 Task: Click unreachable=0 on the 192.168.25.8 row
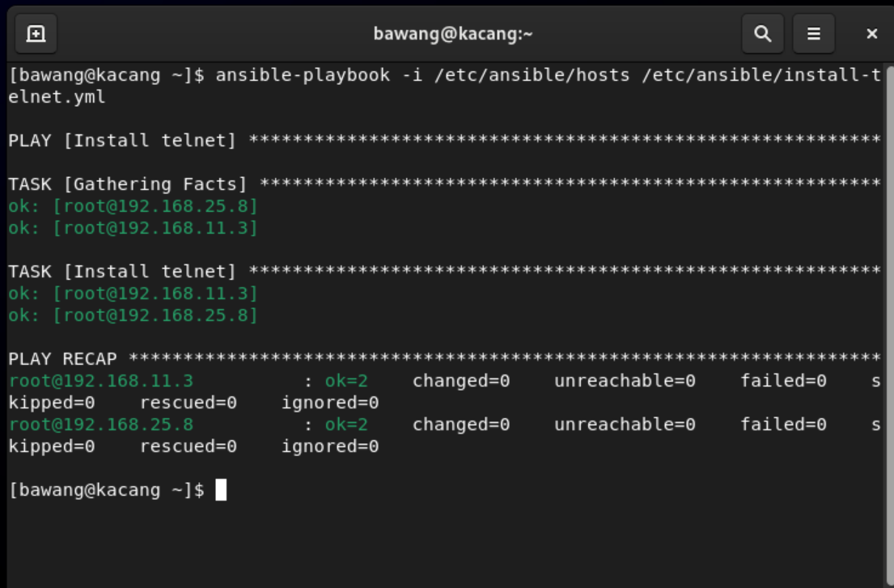pos(625,425)
